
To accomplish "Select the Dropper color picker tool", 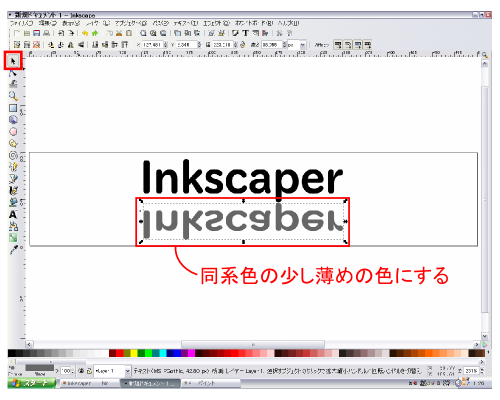I will point(13,250).
